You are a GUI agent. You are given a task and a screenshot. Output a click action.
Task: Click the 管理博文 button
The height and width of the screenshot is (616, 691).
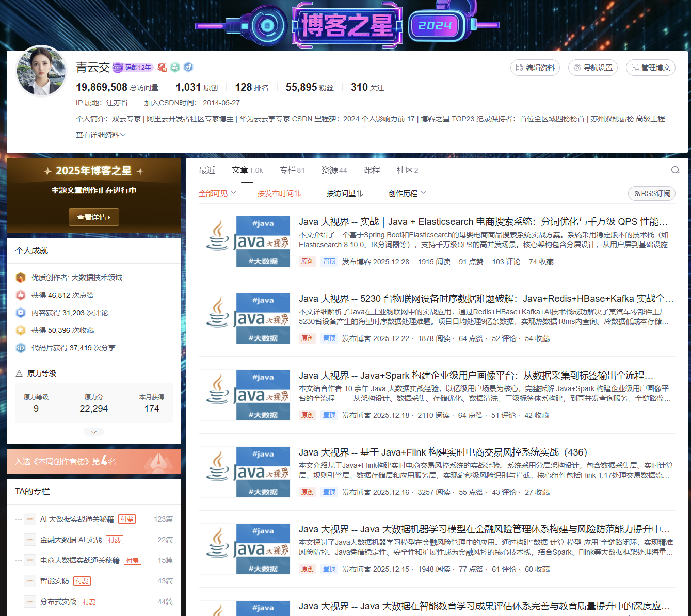(x=651, y=68)
